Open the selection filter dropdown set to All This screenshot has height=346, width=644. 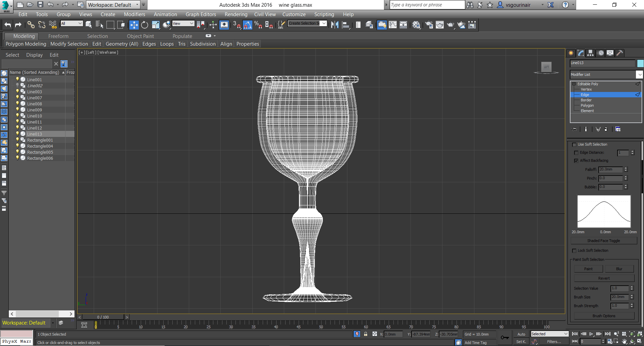[72, 23]
